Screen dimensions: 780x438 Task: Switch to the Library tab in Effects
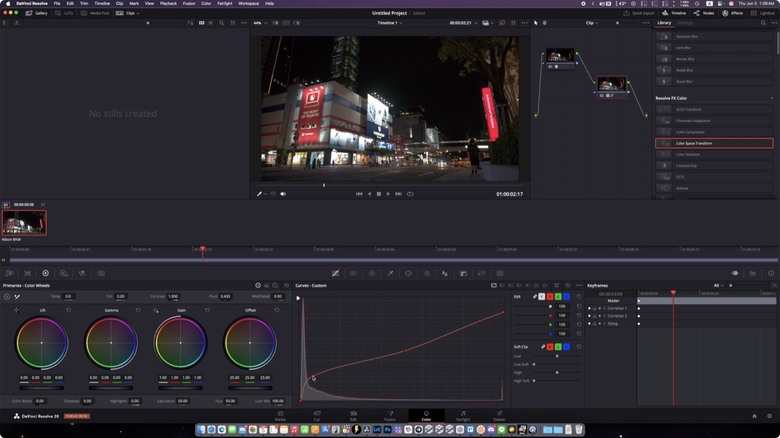664,23
